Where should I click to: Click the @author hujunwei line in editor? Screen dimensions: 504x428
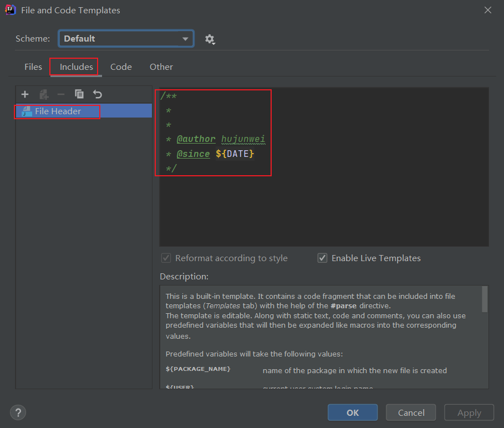216,139
